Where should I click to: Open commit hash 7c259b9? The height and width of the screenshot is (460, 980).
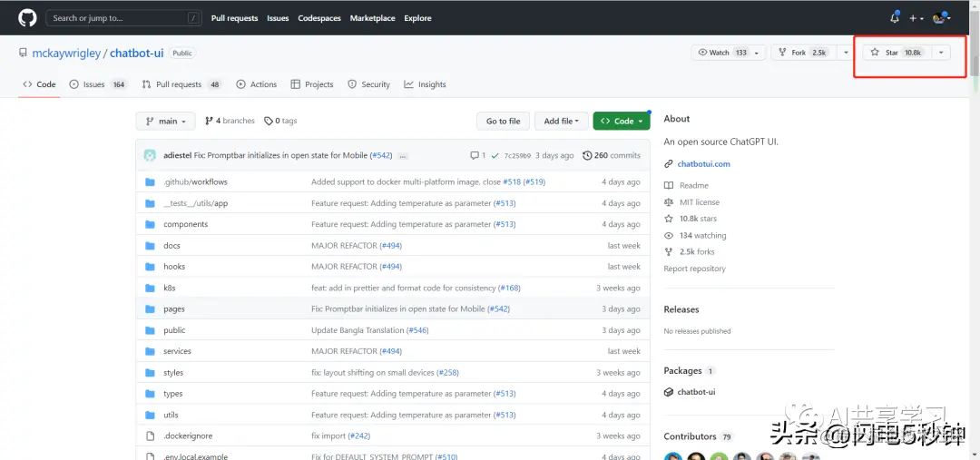click(517, 156)
